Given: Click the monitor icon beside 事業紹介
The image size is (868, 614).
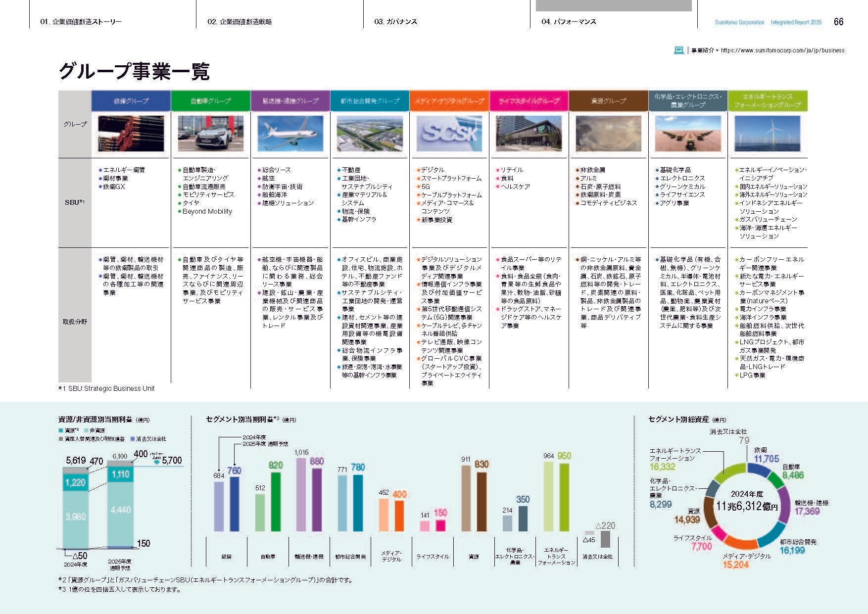Looking at the screenshot, I should (x=677, y=50).
